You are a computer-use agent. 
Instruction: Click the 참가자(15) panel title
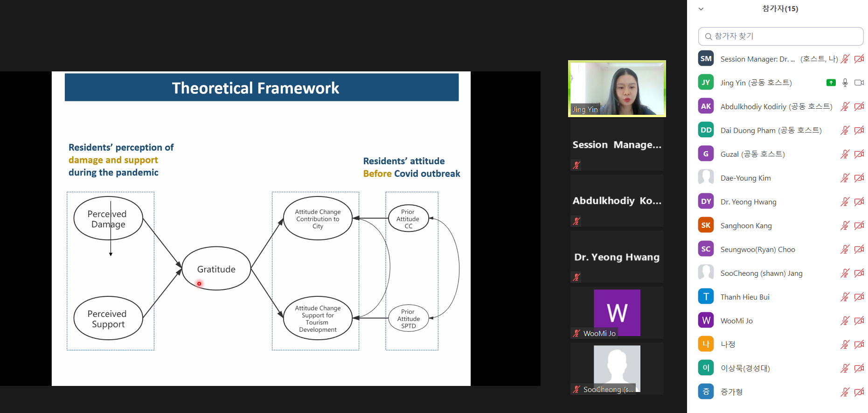[x=780, y=8]
